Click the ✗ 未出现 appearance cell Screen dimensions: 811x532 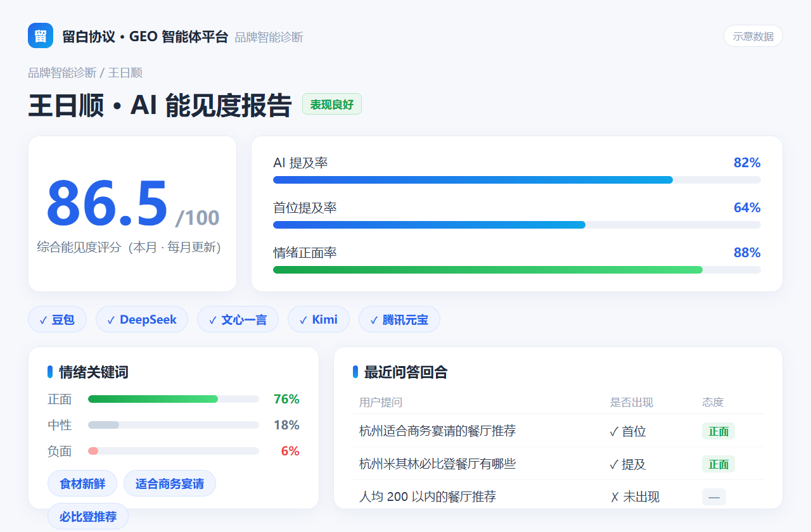tap(634, 497)
